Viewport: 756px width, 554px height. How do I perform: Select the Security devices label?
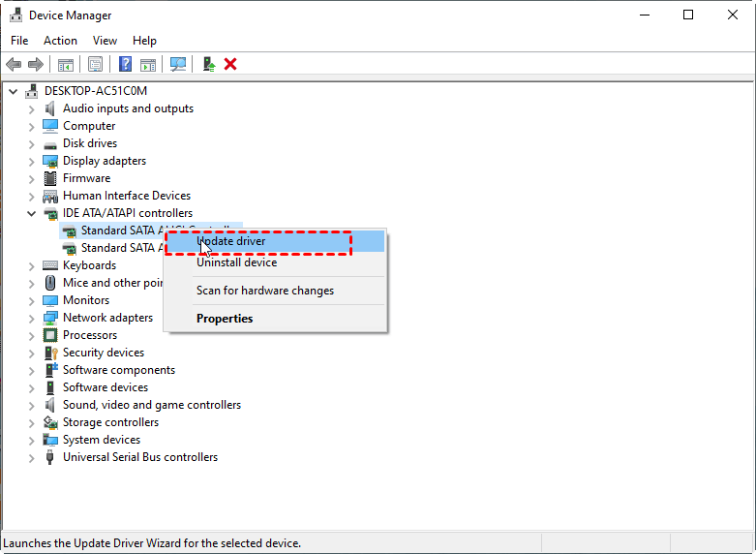click(x=104, y=353)
